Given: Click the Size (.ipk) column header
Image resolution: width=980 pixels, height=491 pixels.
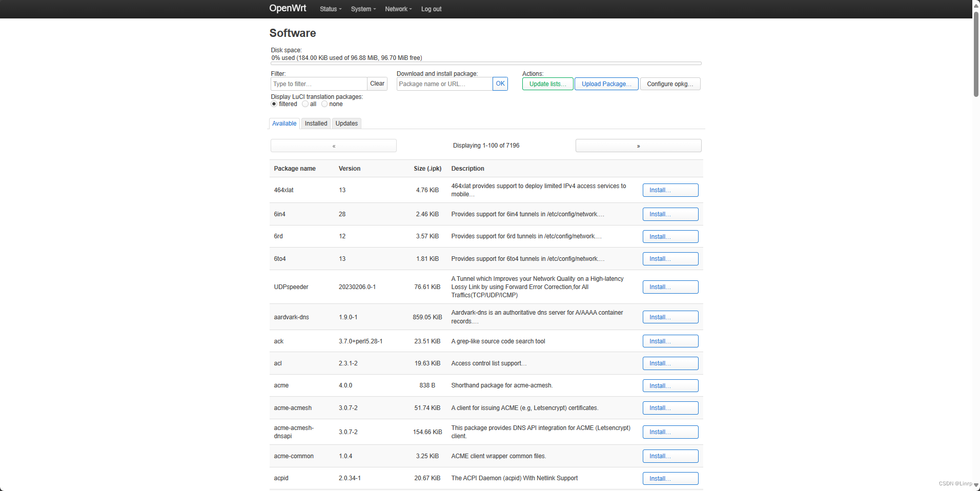Looking at the screenshot, I should pos(427,169).
